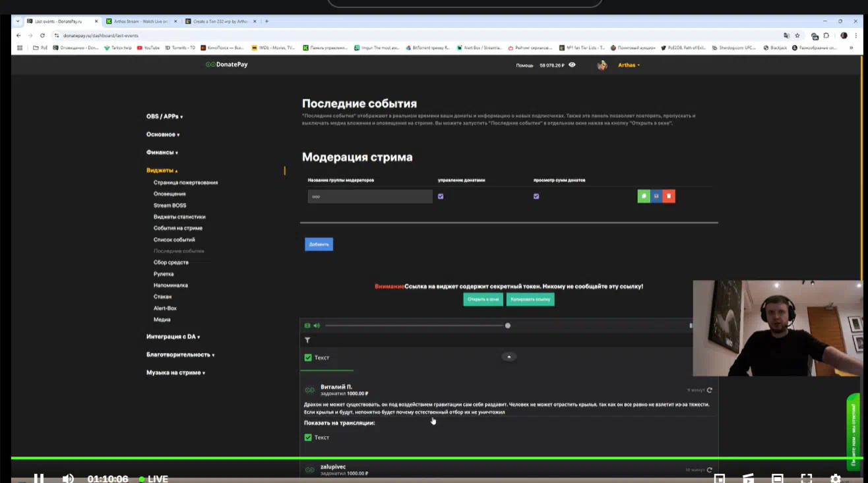Screen dimensions: 868x483
Task: Click the moderator group name field
Action: click(x=370, y=196)
